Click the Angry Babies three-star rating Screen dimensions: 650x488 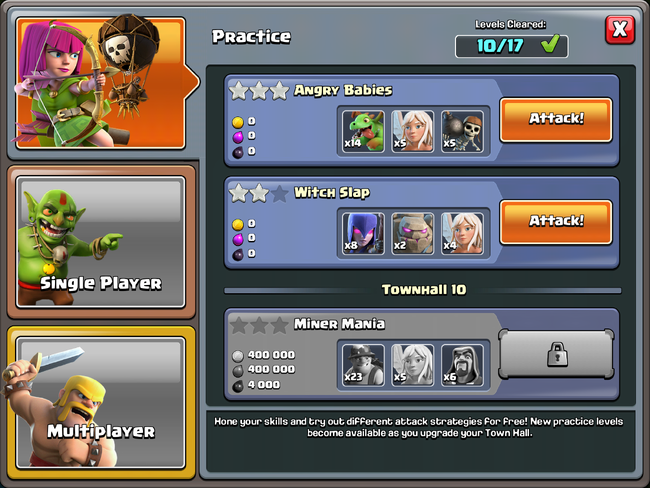(259, 90)
